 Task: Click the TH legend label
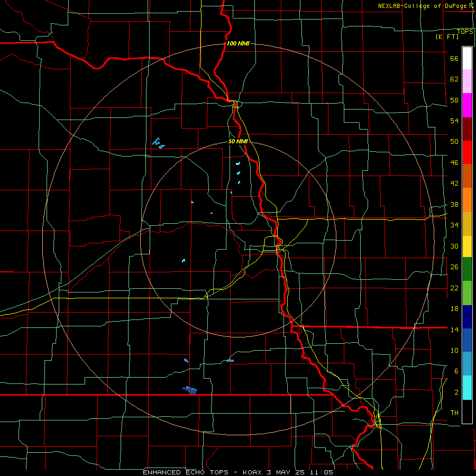click(454, 413)
